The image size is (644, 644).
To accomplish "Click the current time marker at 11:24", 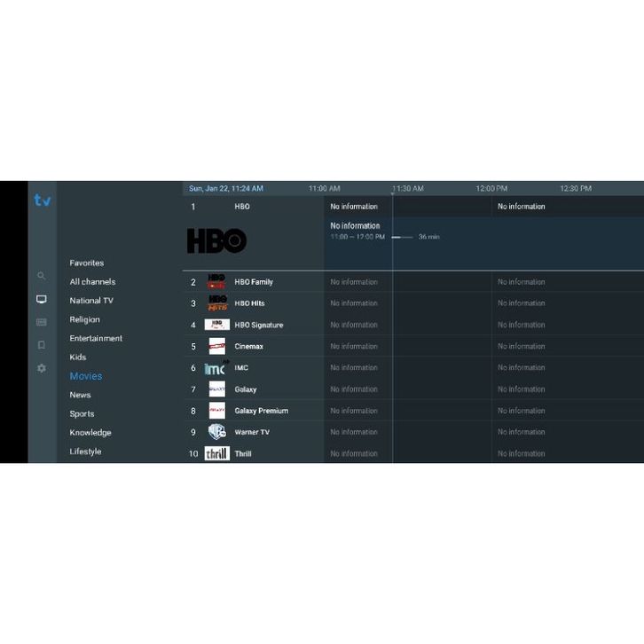I will click(392, 194).
